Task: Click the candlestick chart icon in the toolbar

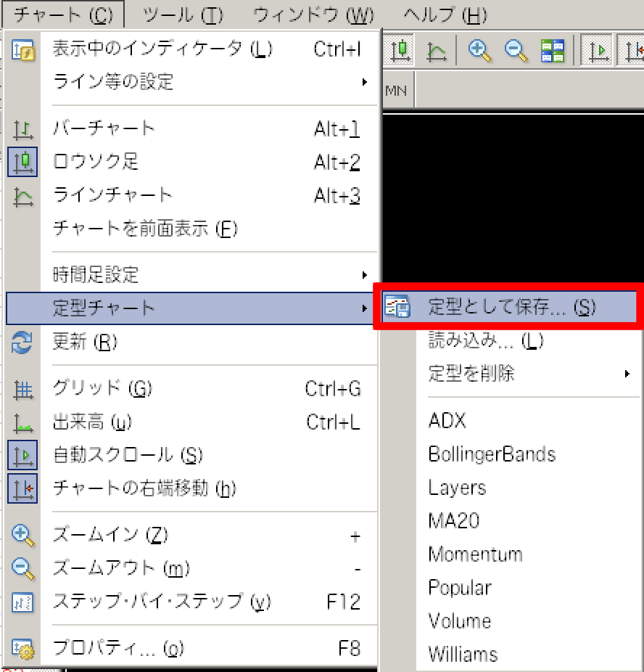Action: (x=401, y=50)
